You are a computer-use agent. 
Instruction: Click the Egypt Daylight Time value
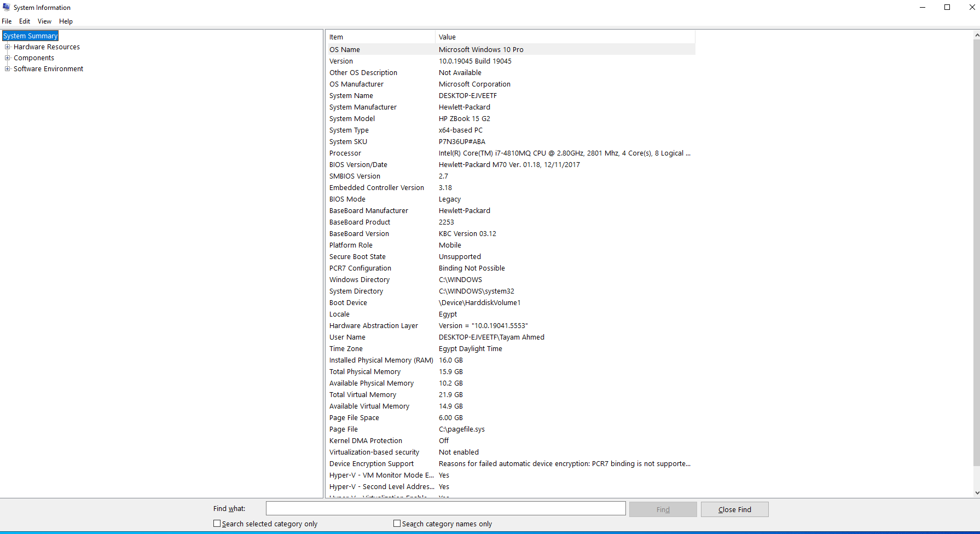click(x=470, y=349)
